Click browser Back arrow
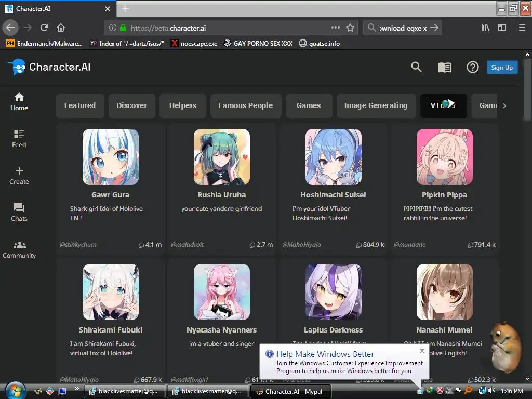 pyautogui.click(x=10, y=28)
